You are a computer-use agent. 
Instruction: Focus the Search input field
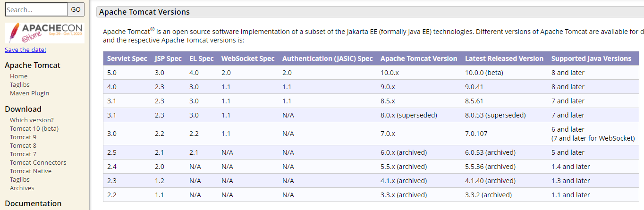36,9
